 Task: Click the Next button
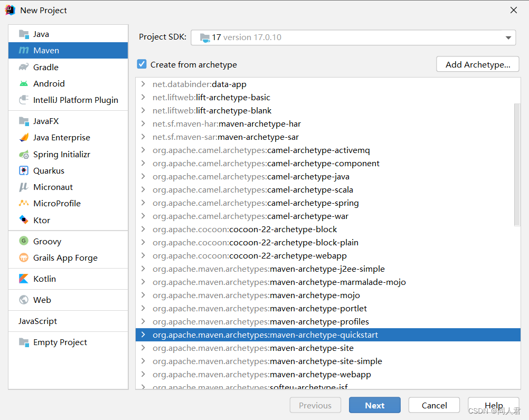point(374,405)
